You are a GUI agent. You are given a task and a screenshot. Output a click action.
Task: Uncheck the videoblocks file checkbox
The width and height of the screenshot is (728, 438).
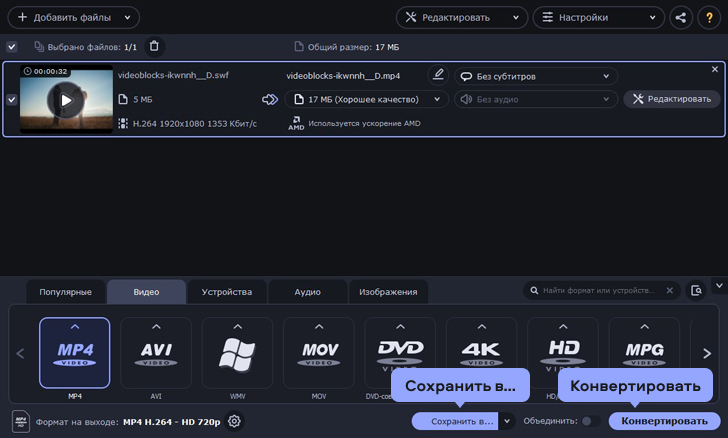(11, 100)
